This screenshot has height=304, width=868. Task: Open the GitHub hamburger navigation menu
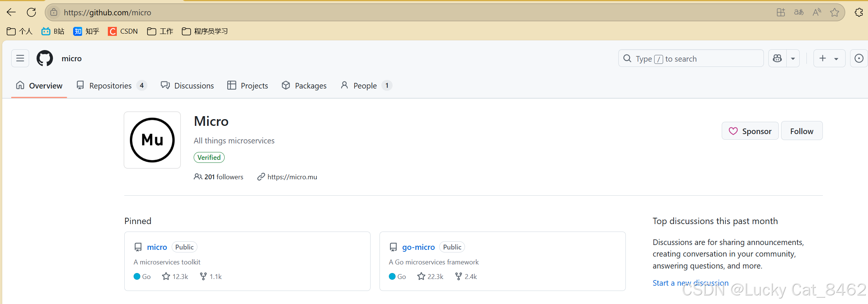(20, 58)
